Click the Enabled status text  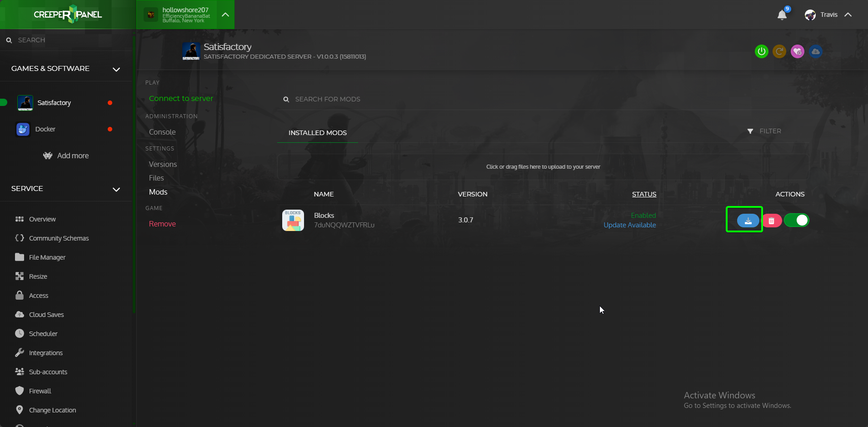pyautogui.click(x=643, y=216)
